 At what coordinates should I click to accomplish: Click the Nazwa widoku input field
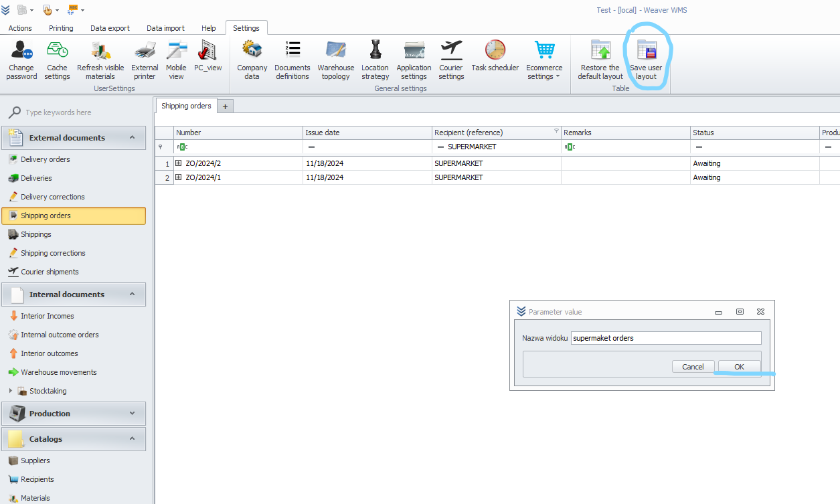(x=666, y=338)
